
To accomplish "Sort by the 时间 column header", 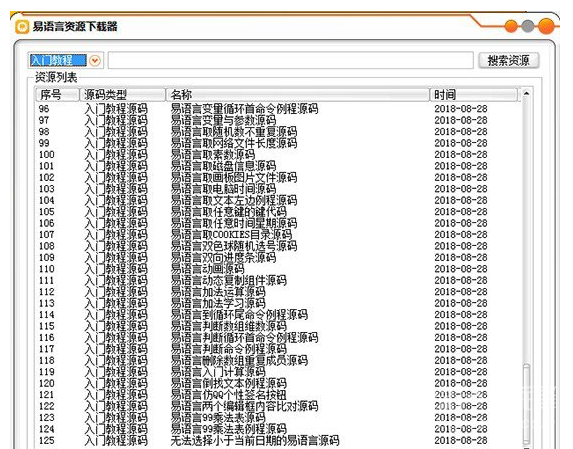I will tap(474, 95).
